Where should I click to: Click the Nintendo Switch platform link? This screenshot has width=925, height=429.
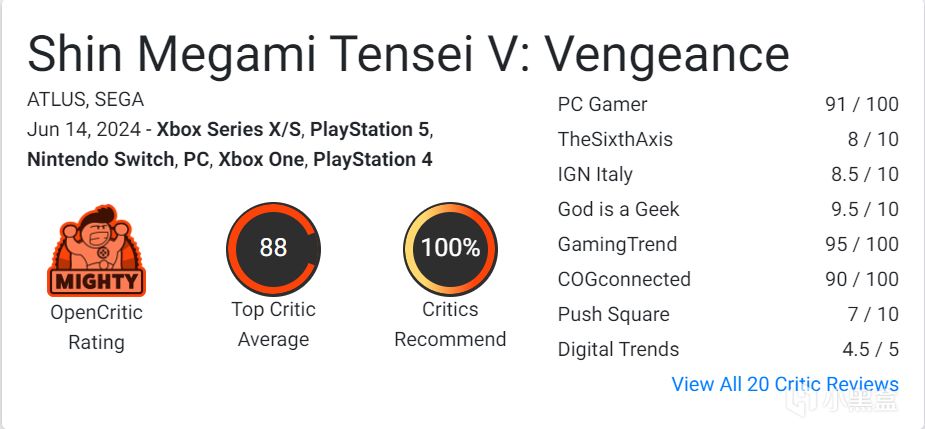click(x=100, y=159)
